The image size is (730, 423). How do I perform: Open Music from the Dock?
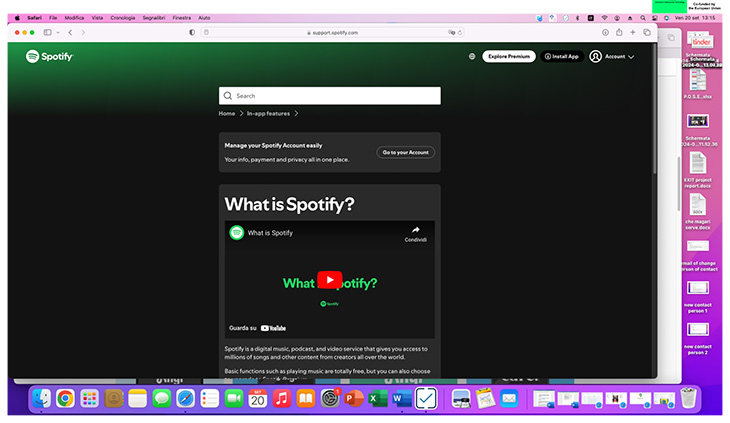tap(282, 399)
